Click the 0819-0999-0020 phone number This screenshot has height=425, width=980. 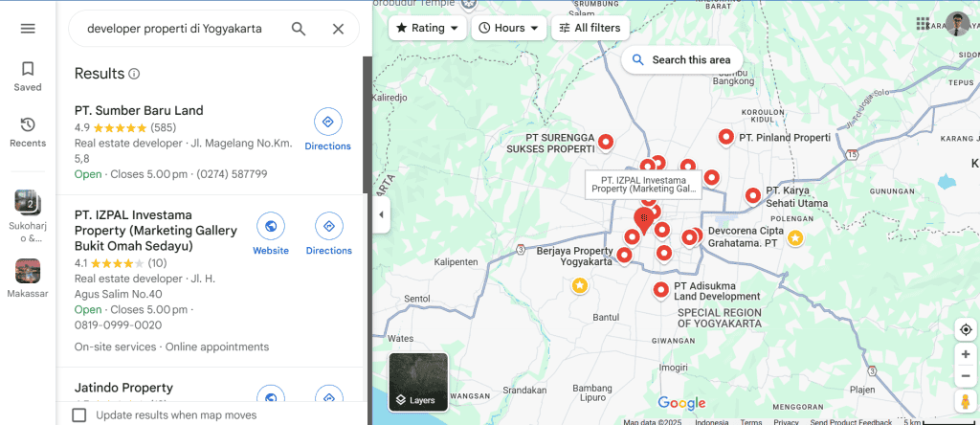coord(118,325)
